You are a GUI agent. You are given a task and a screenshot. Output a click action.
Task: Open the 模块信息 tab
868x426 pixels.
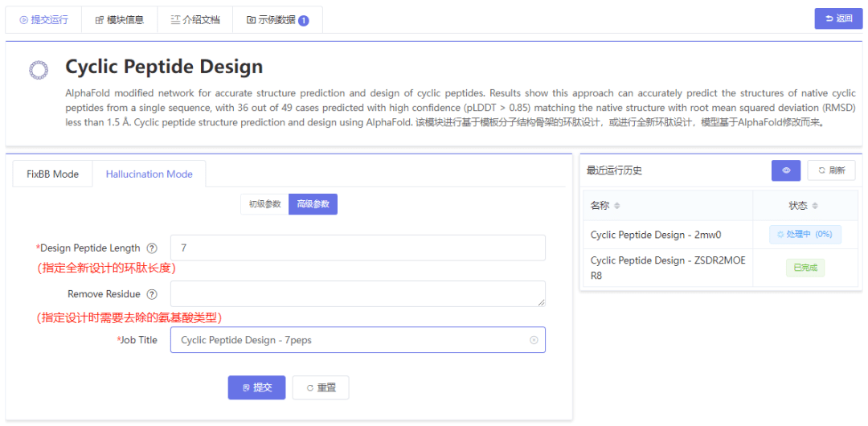click(119, 19)
